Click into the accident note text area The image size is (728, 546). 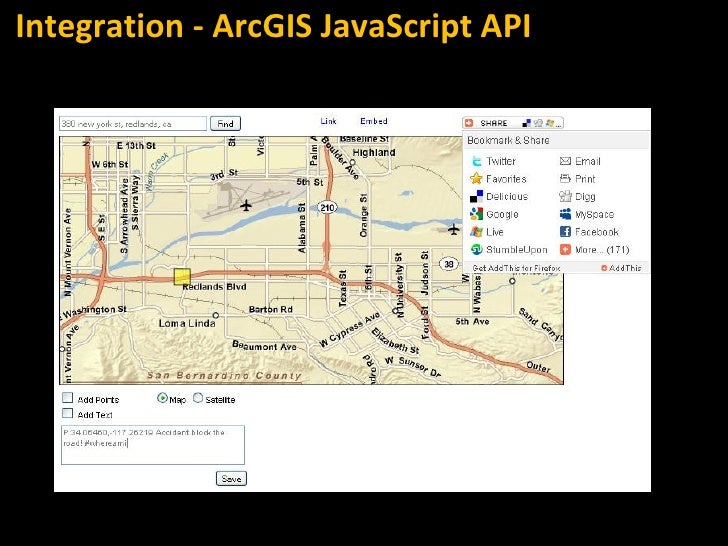click(x=153, y=445)
